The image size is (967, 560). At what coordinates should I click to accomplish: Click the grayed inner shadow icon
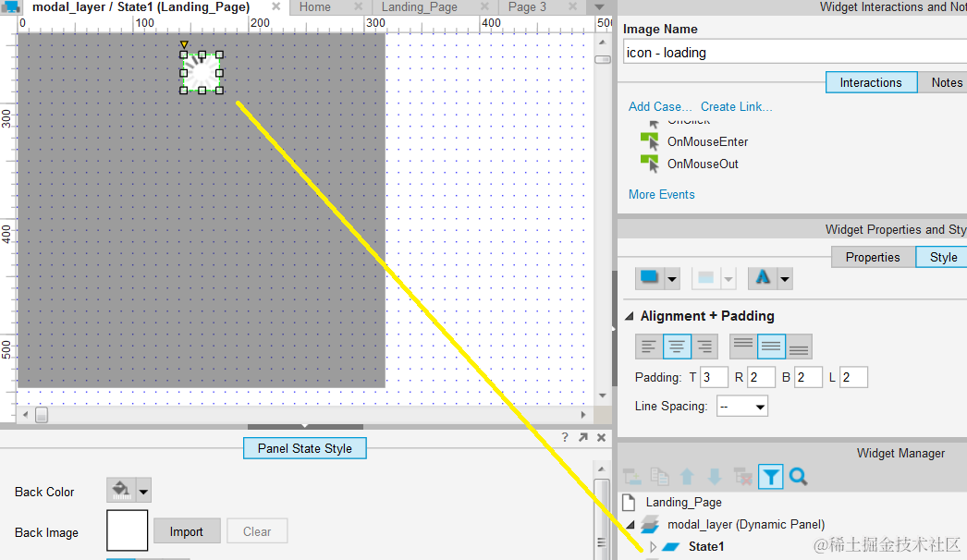(x=706, y=278)
